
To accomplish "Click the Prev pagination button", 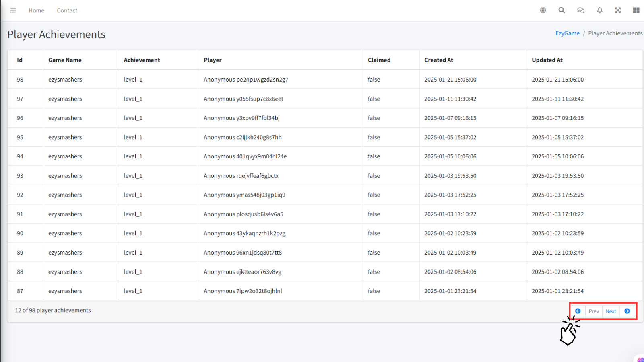I will pyautogui.click(x=594, y=311).
